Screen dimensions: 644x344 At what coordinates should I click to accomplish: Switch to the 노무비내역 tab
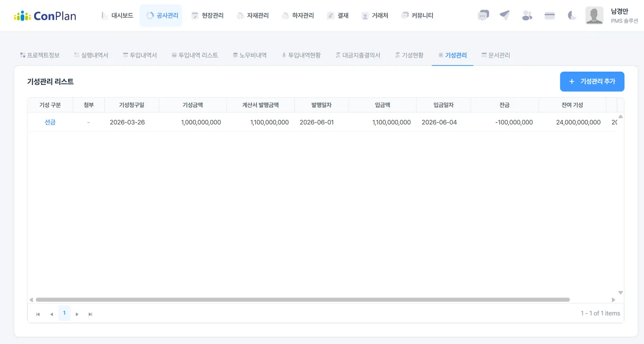(250, 55)
